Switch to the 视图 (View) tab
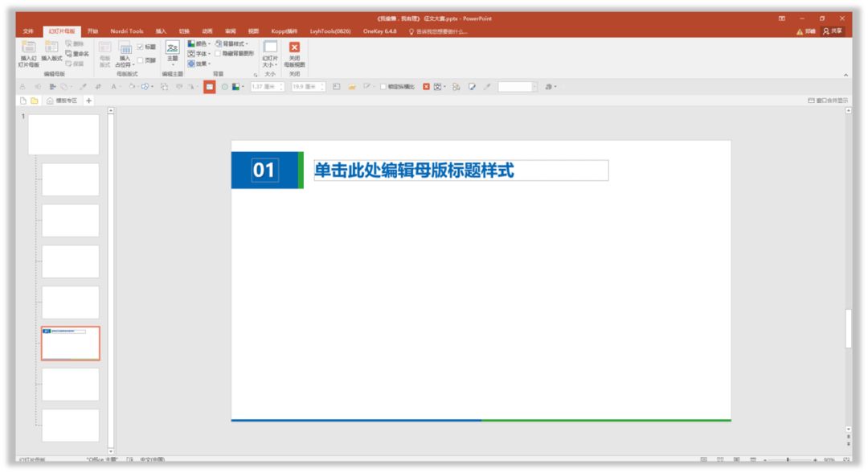The height and width of the screenshot is (473, 868). 253,31
